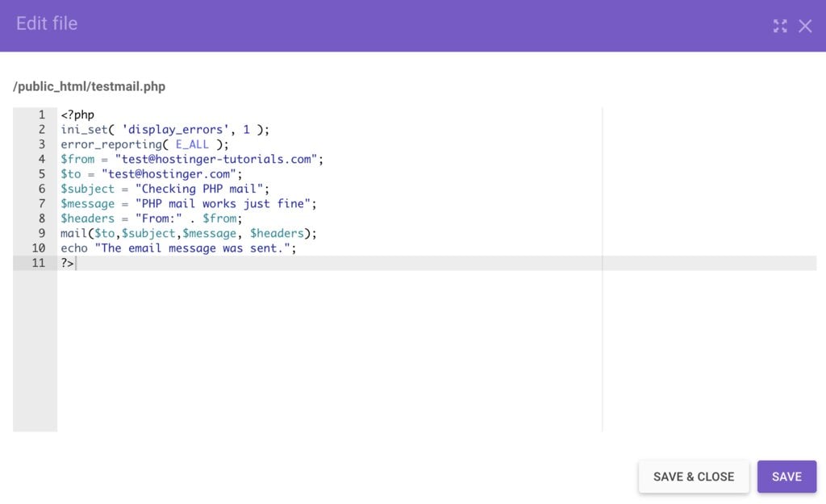Click line number 1 in the gutter
Screen dimensions: 826x504
pos(41,114)
